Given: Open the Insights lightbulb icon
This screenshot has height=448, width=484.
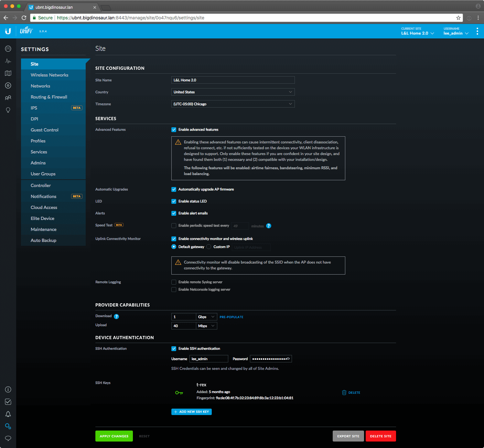Looking at the screenshot, I should click(8, 110).
